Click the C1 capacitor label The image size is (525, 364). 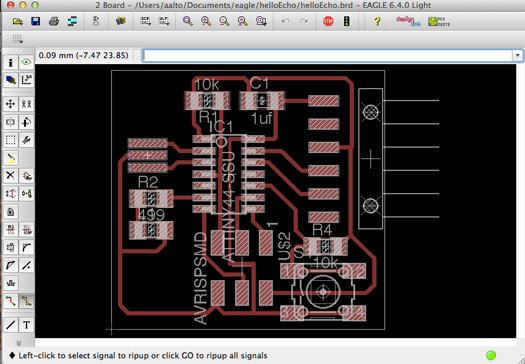(259, 83)
